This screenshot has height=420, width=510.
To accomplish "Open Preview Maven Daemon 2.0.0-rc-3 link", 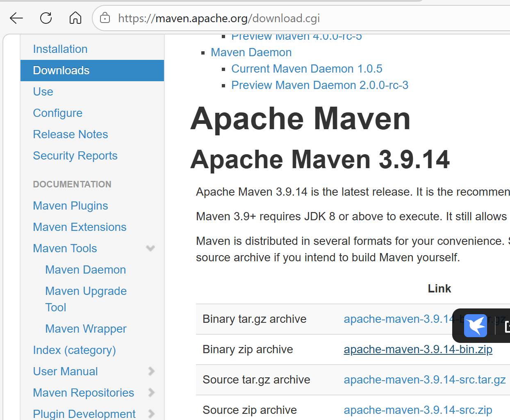I will 320,85.
